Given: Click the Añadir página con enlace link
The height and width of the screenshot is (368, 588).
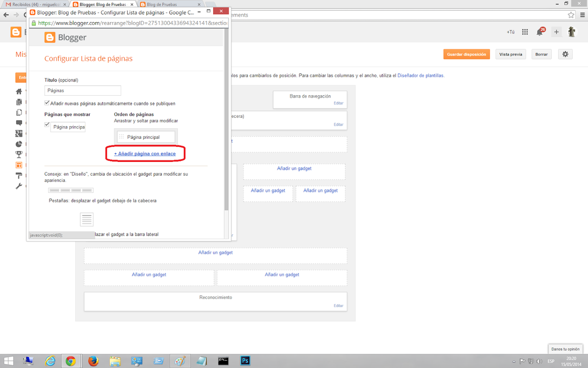Looking at the screenshot, I should pos(145,154).
